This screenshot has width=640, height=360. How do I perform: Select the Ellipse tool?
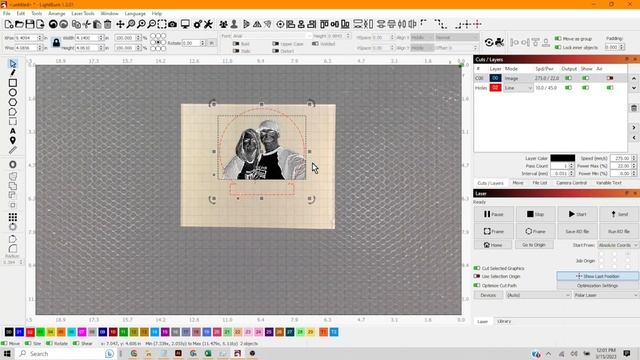tap(13, 92)
